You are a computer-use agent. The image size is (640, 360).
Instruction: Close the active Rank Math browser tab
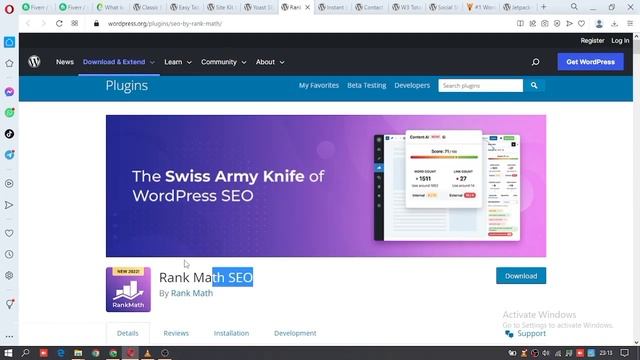[307, 7]
